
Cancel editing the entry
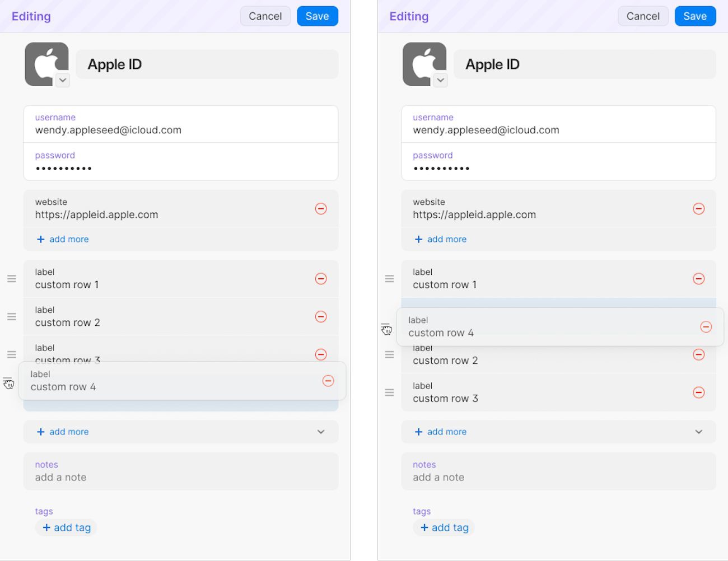pos(265,16)
